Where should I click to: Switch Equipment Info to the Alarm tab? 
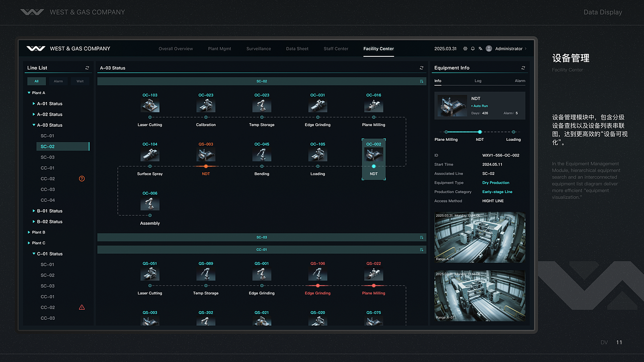coord(520,81)
